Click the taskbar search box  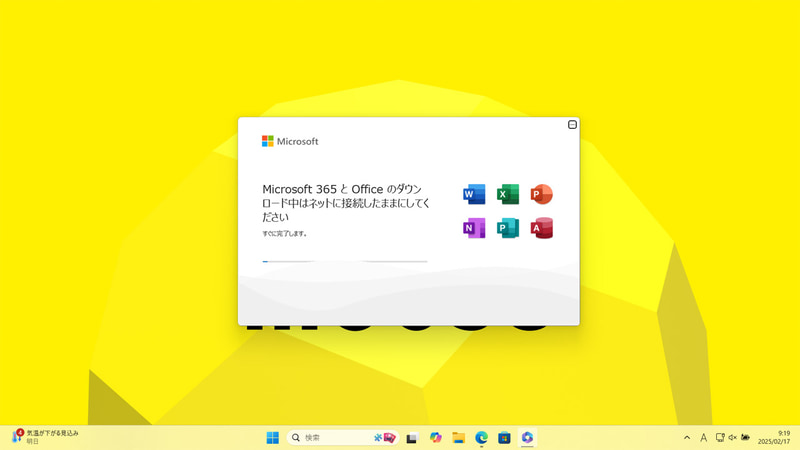tap(343, 438)
